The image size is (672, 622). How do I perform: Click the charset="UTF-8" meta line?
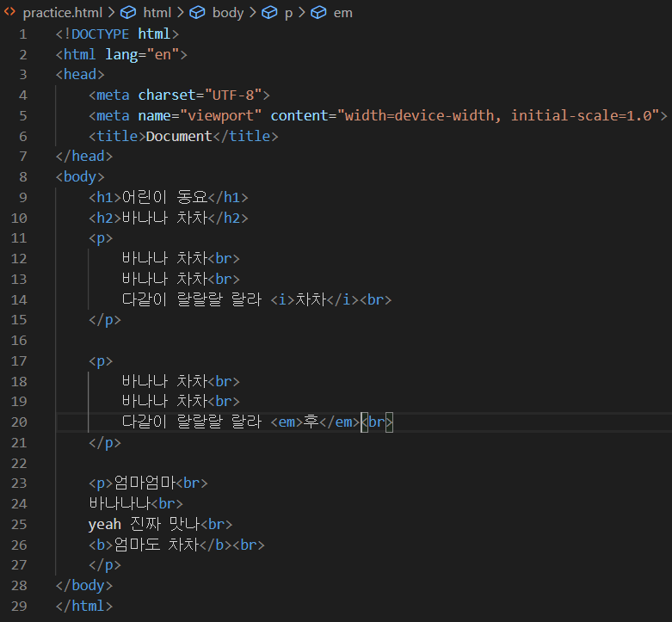click(179, 95)
